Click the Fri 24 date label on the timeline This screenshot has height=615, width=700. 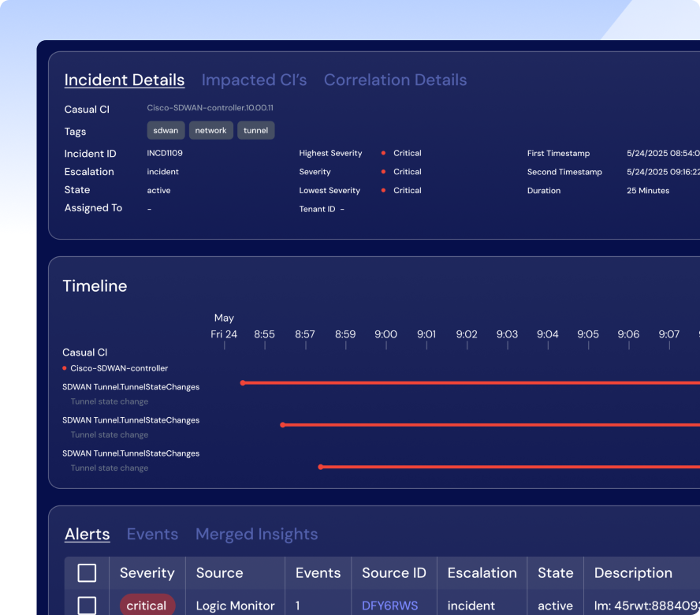(x=224, y=334)
